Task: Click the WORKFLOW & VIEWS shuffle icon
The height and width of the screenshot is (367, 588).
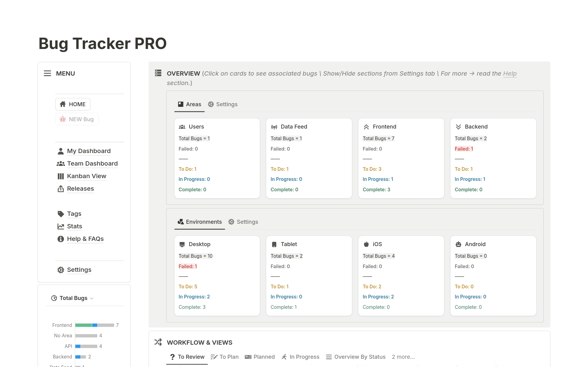Action: pyautogui.click(x=158, y=342)
